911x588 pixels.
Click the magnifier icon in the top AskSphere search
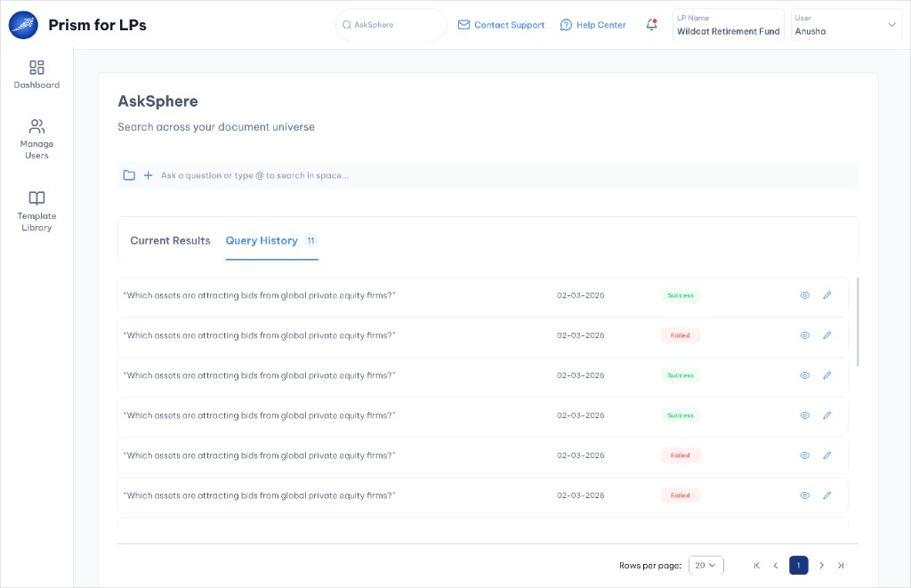coord(346,25)
